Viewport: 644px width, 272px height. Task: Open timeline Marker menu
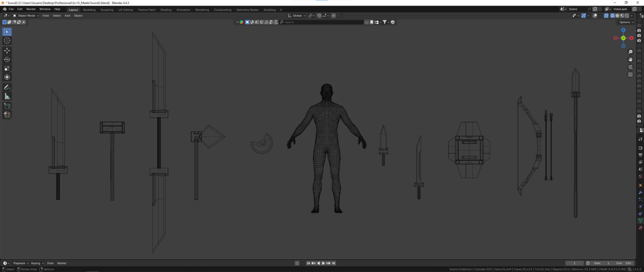pos(62,263)
